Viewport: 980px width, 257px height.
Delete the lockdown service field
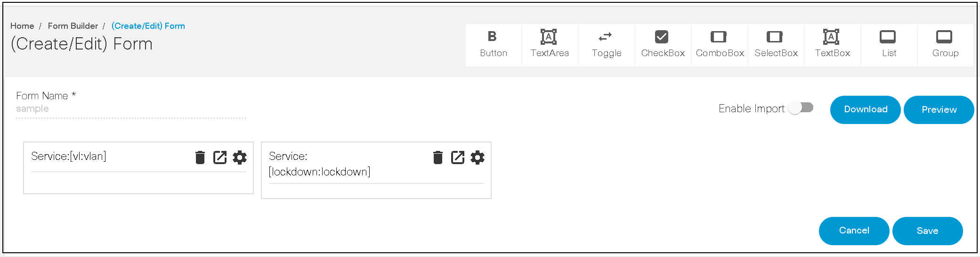coord(438,157)
